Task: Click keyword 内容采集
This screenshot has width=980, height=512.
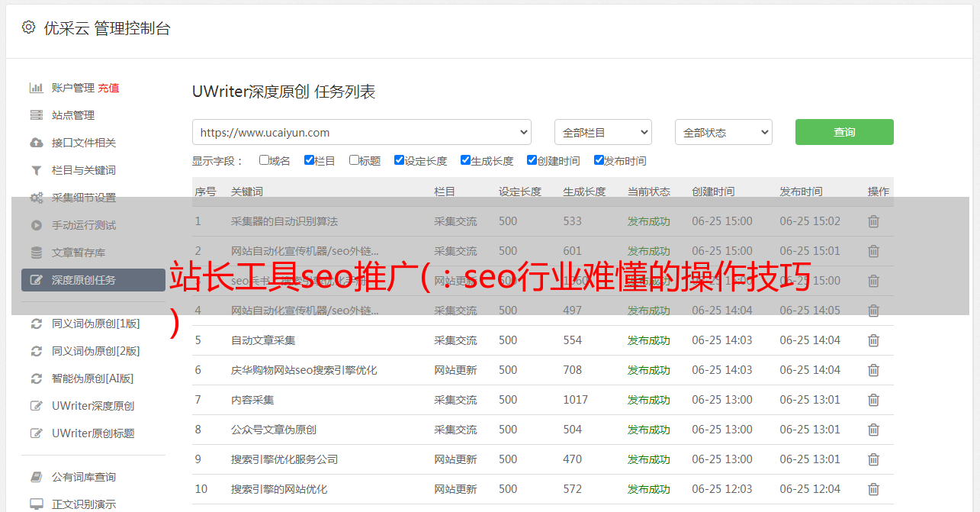Action: [x=252, y=400]
